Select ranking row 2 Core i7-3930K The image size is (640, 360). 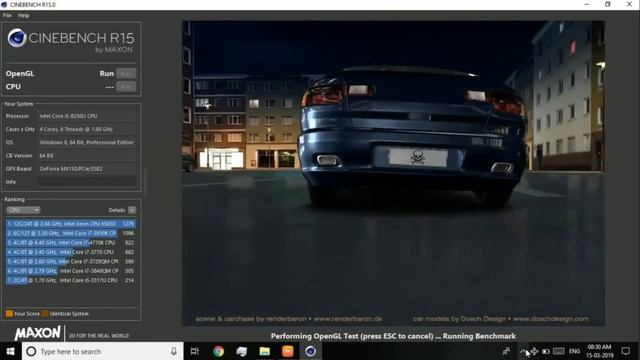point(71,233)
